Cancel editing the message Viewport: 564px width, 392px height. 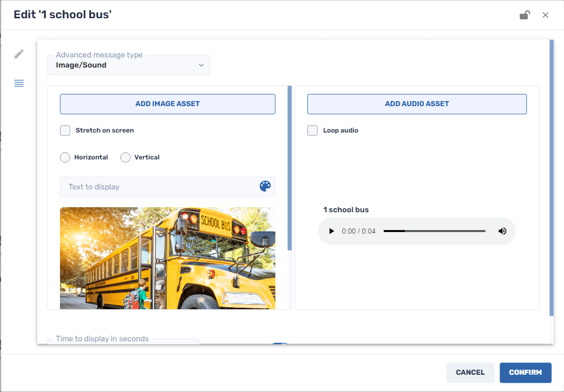coord(470,373)
